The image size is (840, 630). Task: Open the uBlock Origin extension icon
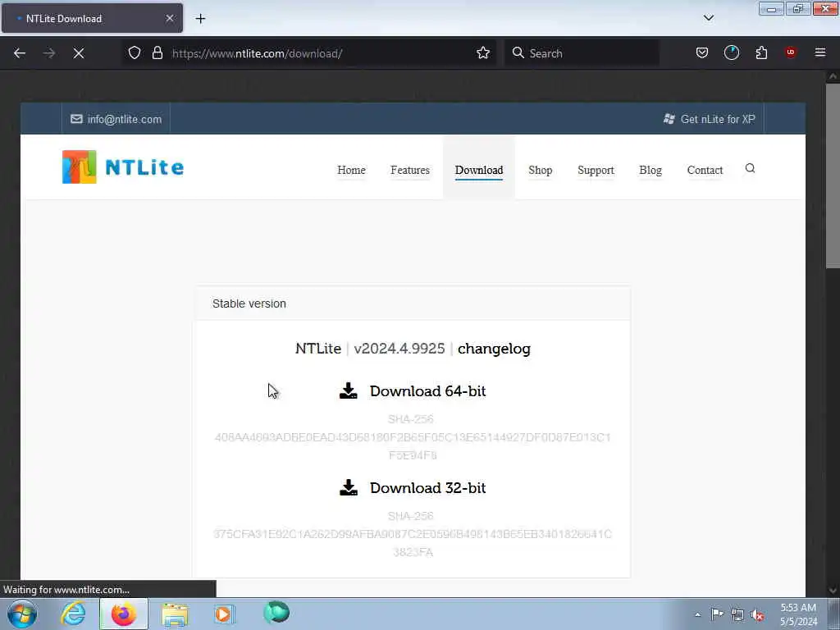[791, 52]
